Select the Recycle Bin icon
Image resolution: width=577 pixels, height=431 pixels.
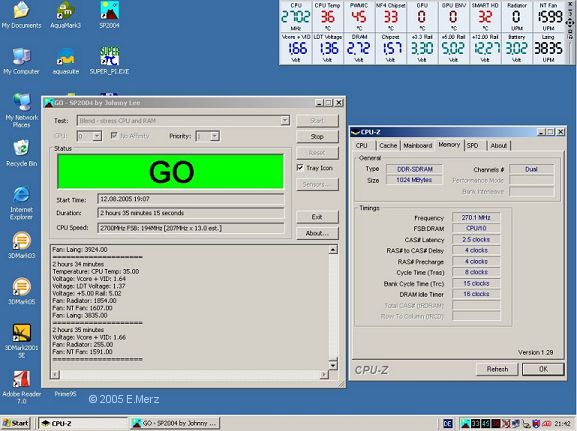point(21,153)
